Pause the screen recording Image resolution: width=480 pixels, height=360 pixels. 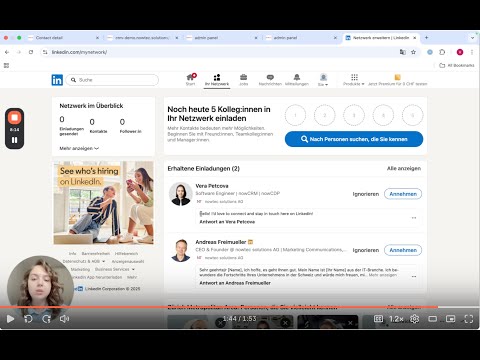pyautogui.click(x=14, y=140)
